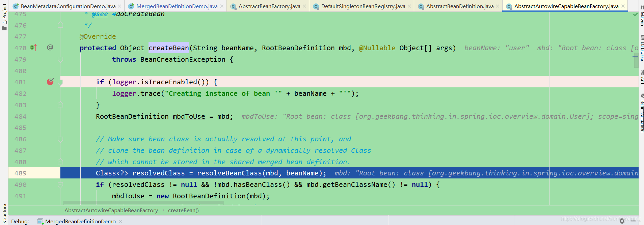
Task: Click new RootBeanDefinition(mbd) on line 491
Action: pyautogui.click(x=211, y=196)
